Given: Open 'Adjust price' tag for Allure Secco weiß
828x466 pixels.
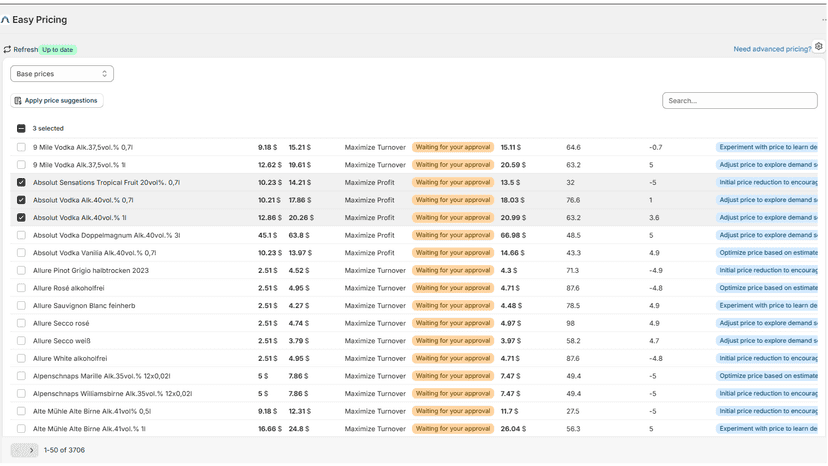Looking at the screenshot, I should [767, 341].
